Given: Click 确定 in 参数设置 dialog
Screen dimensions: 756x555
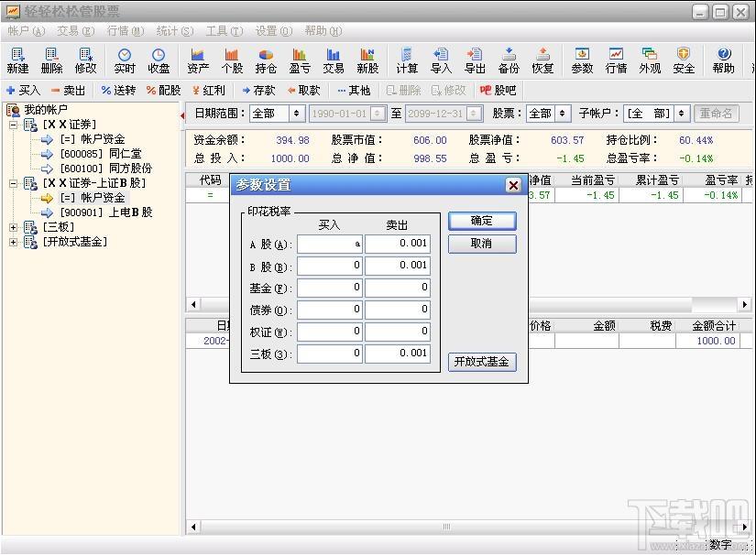Looking at the screenshot, I should [482, 221].
